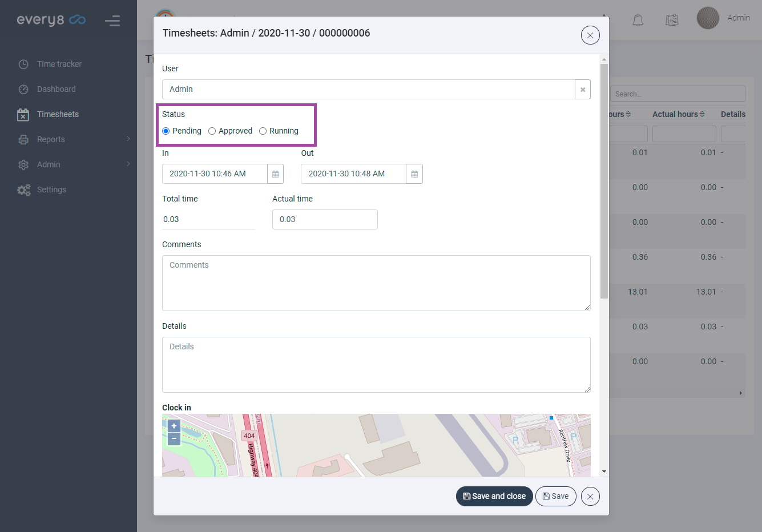Screen dimensions: 762x532
Task: Set status to Running
Action: 263,131
